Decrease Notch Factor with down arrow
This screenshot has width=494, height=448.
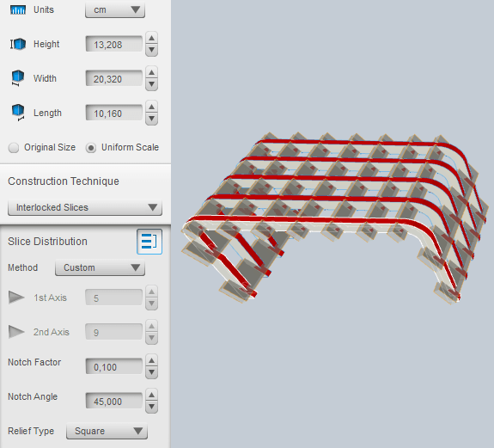click(151, 372)
